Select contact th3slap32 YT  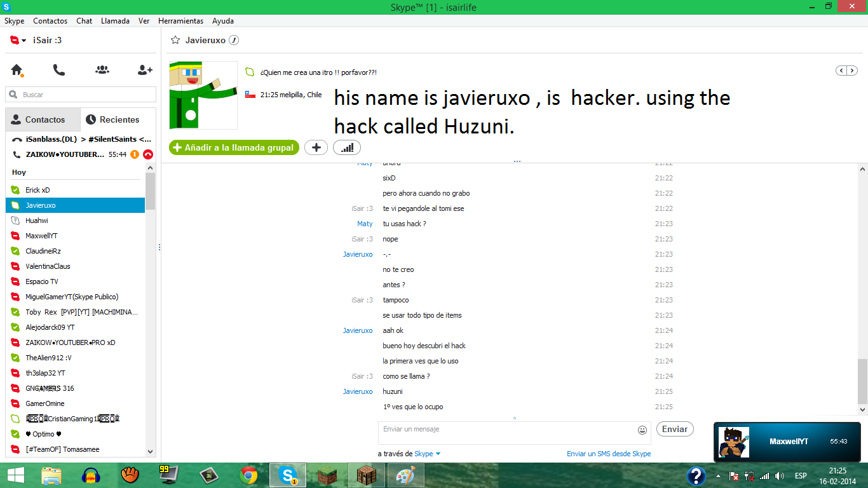tap(75, 373)
